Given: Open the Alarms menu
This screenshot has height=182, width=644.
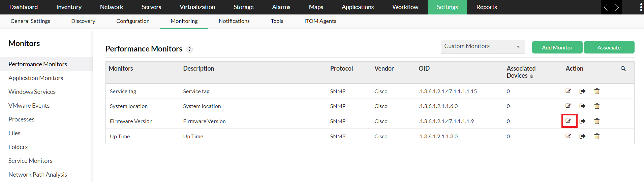Looking at the screenshot, I should pyautogui.click(x=281, y=7).
